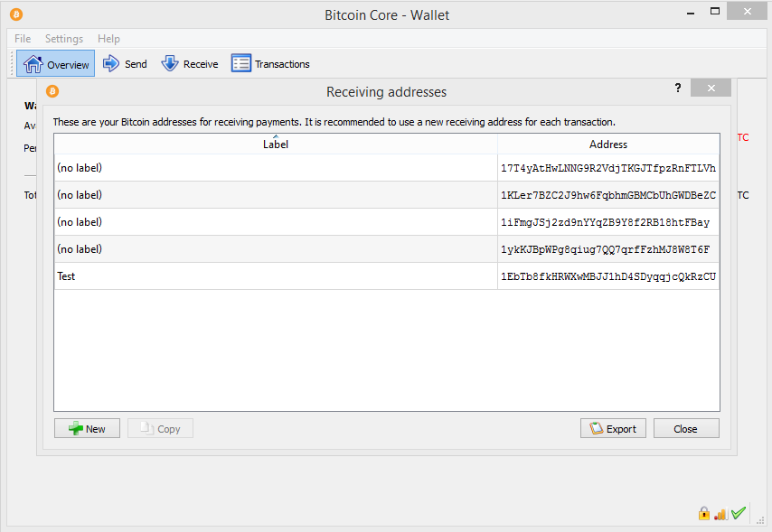
Task: Create a New receiving address
Action: [x=87, y=428]
